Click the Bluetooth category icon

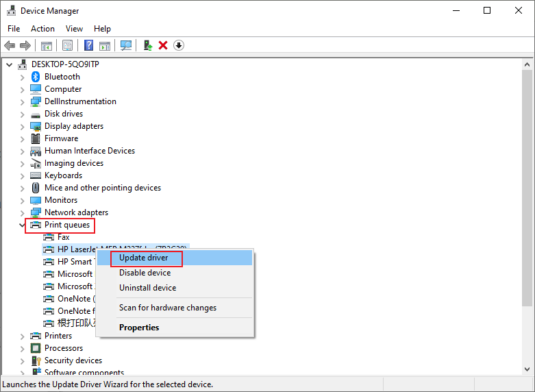pos(36,77)
